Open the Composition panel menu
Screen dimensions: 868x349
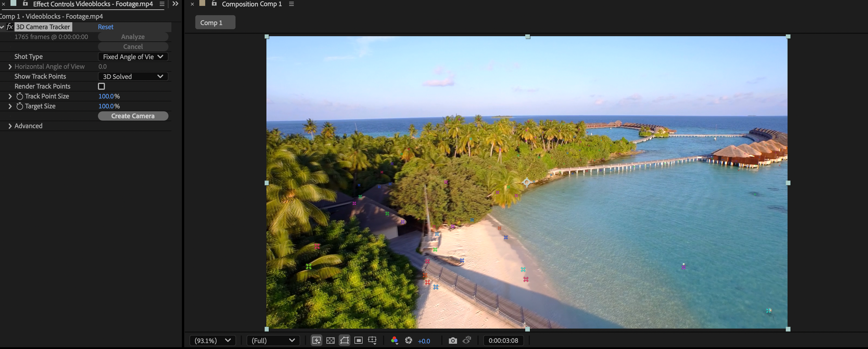click(292, 4)
